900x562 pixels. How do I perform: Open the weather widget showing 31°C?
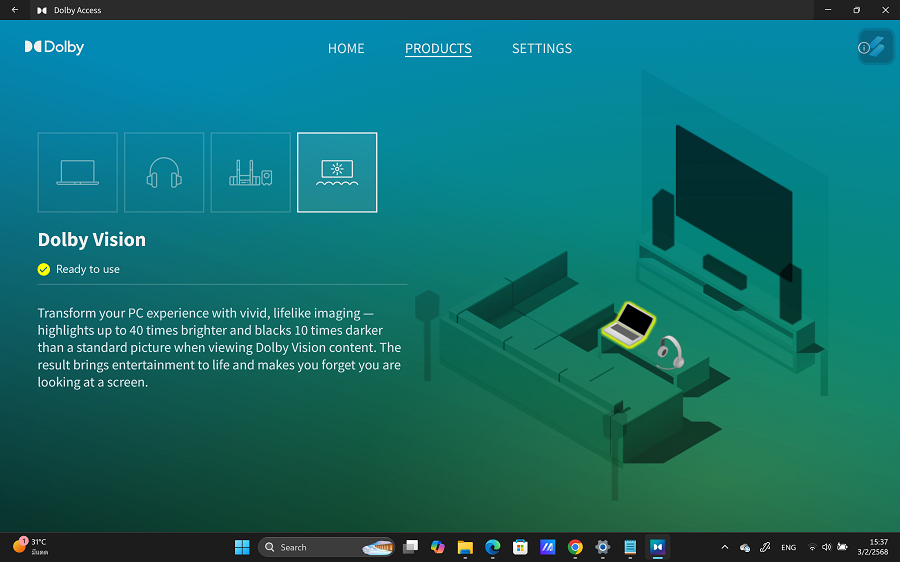(x=30, y=546)
